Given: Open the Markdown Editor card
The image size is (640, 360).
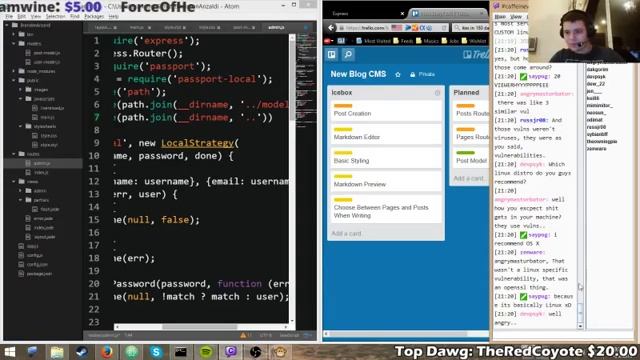Looking at the screenshot, I should pos(386,134).
